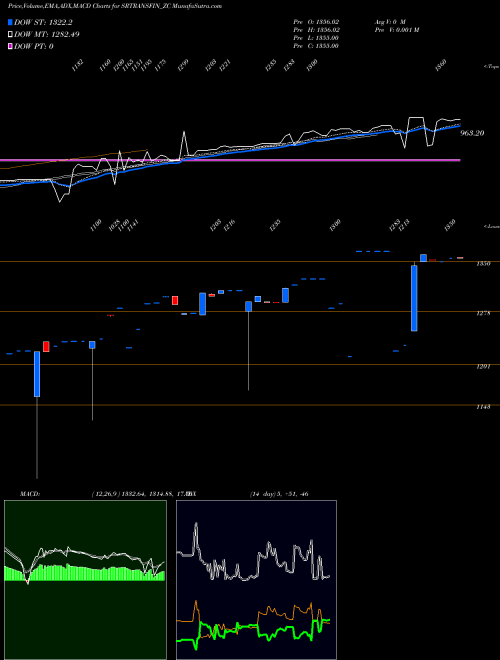Open the ADX indicator panel
The image size is (500, 660).
click(256, 580)
